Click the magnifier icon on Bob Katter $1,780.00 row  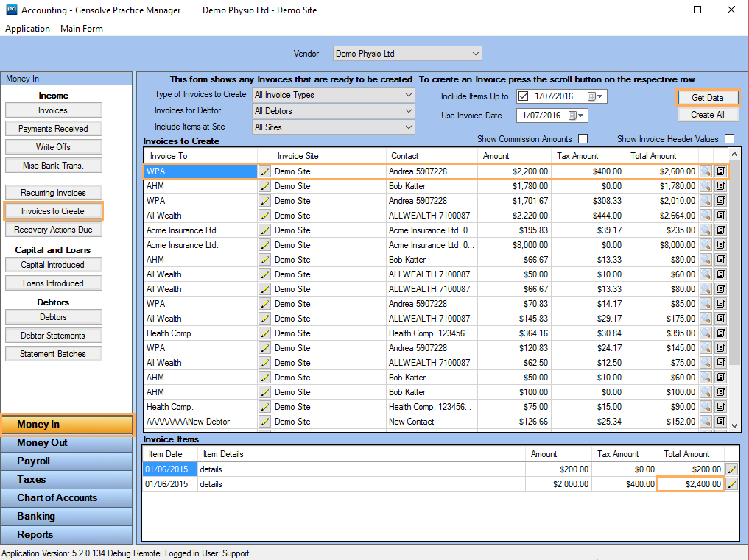[706, 186]
